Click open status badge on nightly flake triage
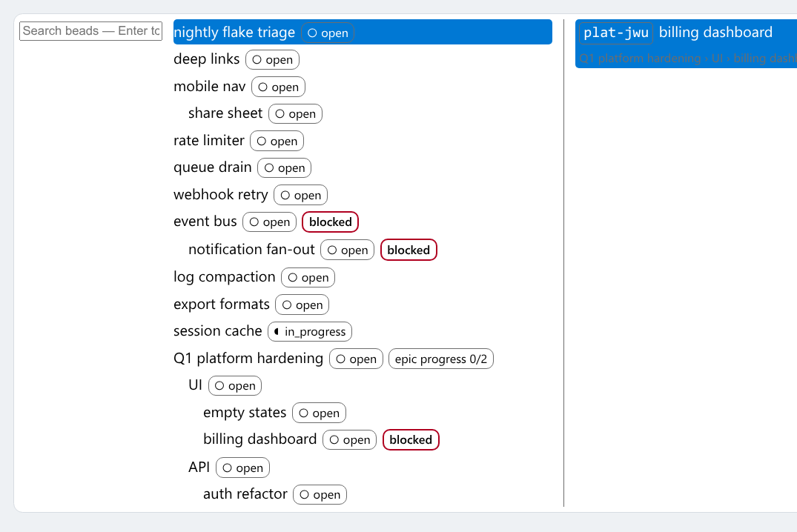The height and width of the screenshot is (532, 797). coord(328,33)
